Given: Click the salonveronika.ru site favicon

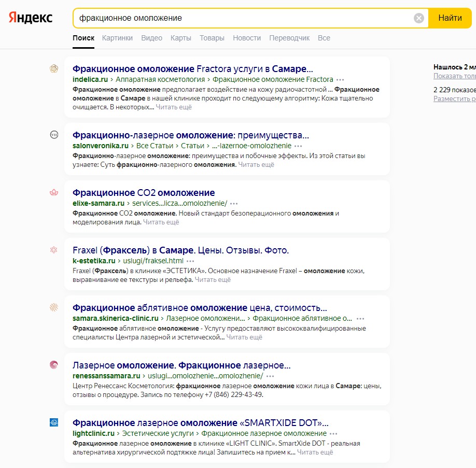Looking at the screenshot, I should coord(54,135).
